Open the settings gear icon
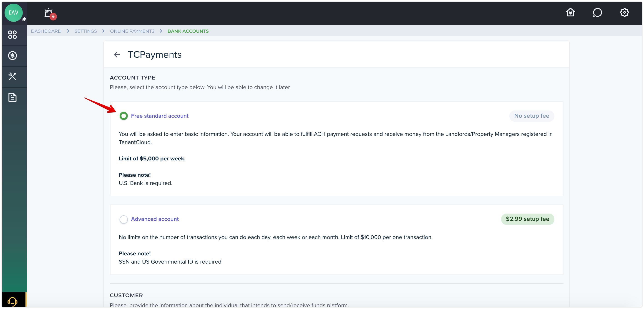The width and height of the screenshot is (644, 309). [x=624, y=12]
